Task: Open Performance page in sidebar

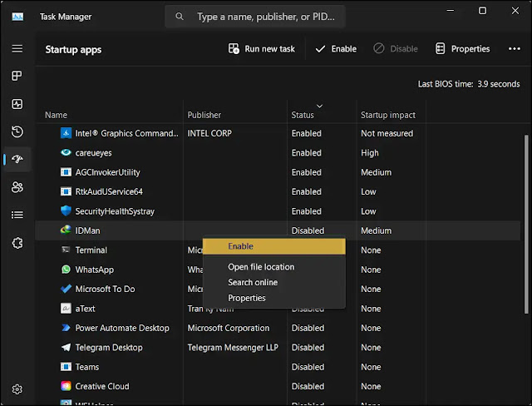Action: tap(17, 104)
